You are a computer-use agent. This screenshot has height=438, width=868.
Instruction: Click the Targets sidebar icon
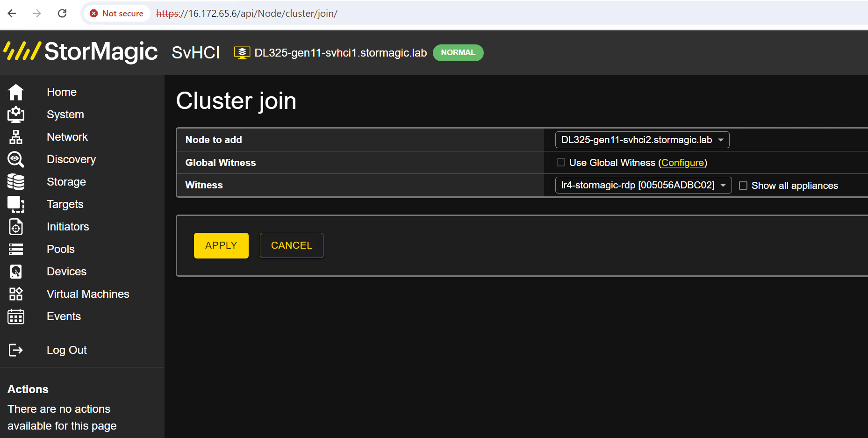[16, 204]
